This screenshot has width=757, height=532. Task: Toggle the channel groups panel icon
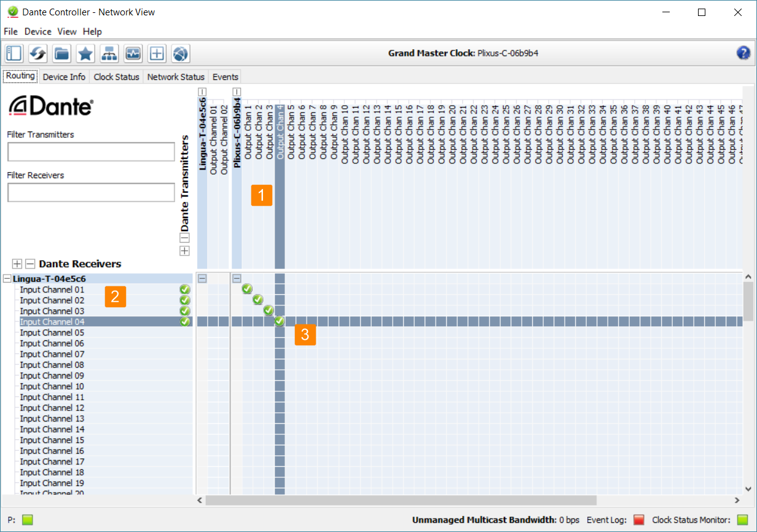click(14, 54)
